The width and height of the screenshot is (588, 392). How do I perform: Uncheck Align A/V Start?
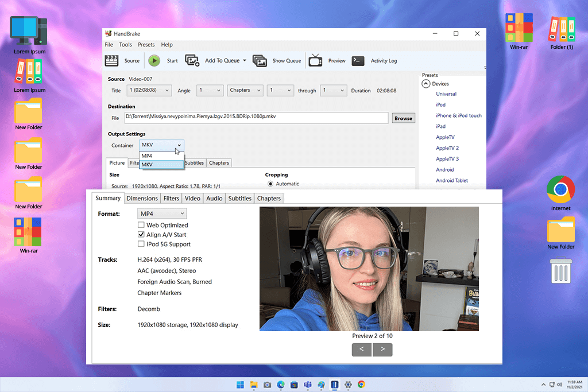coord(141,235)
